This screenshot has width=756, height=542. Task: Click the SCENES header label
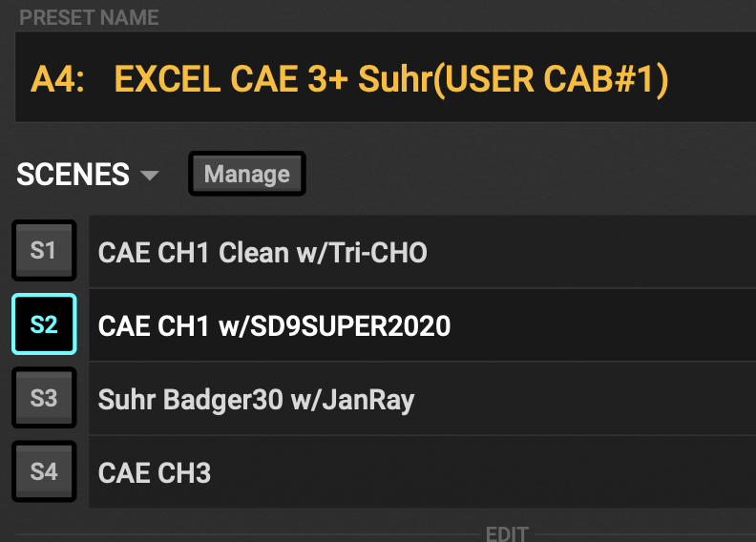[73, 174]
